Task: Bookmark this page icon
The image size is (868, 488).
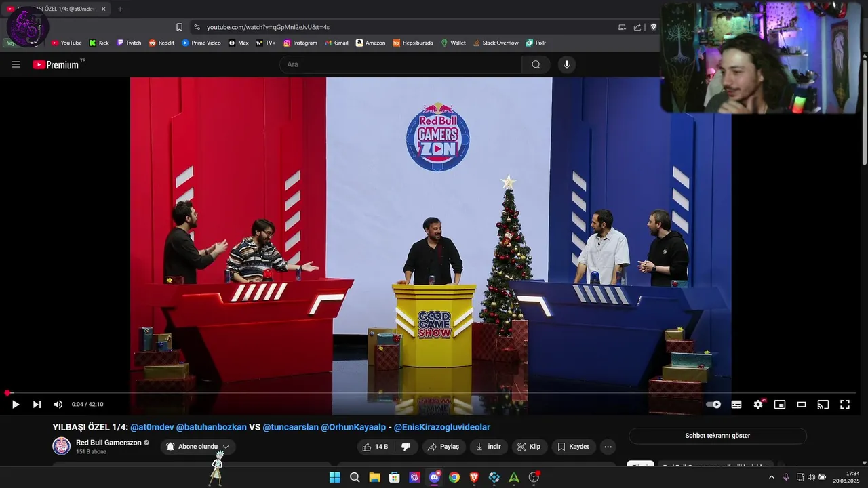Action: (179, 27)
